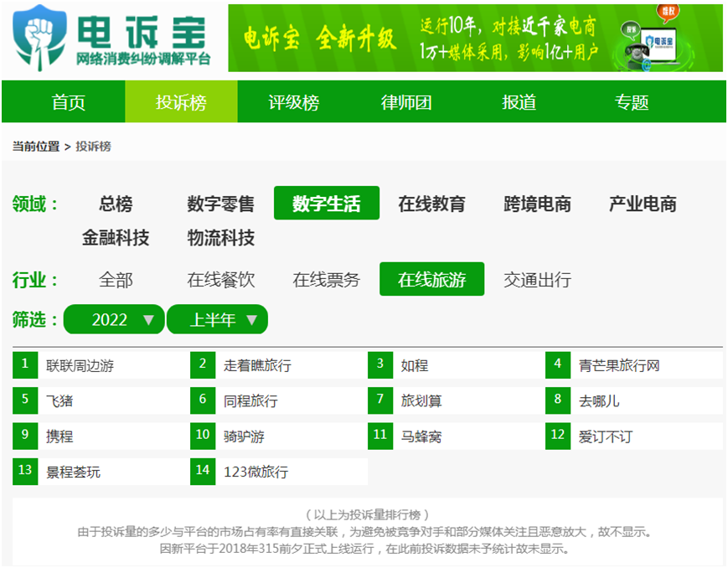Screen dimensions: 728x568
Task: Switch to the 律师团 tab
Action: click(406, 101)
